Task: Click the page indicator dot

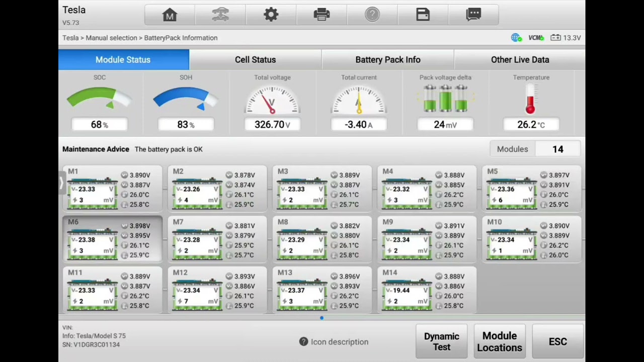Action: point(321,318)
